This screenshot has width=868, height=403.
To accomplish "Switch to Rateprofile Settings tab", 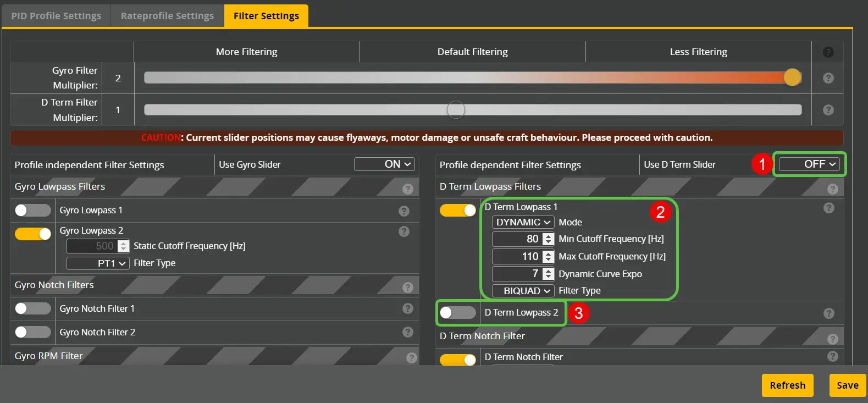I will coord(167,16).
